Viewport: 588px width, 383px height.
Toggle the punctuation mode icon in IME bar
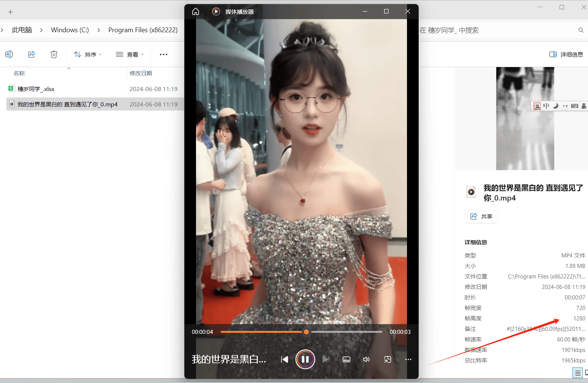pos(565,106)
